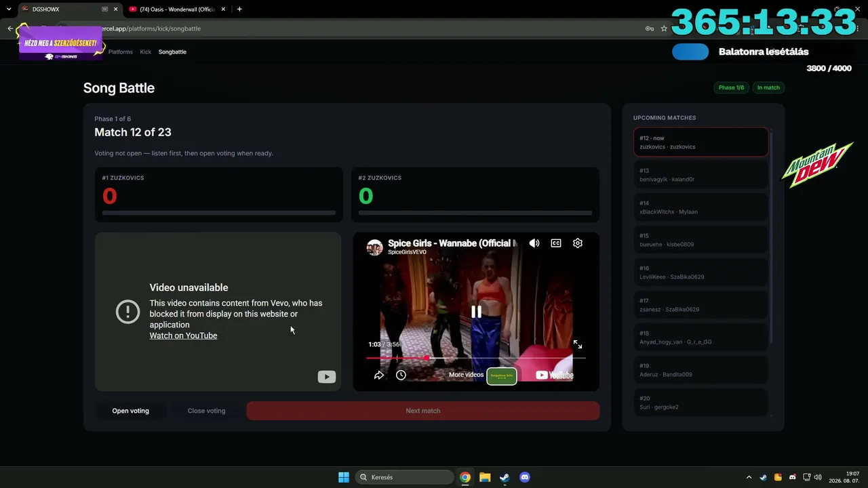The width and height of the screenshot is (868, 488).
Task: Click the YouTube icon on unavailable video
Action: [x=327, y=377]
